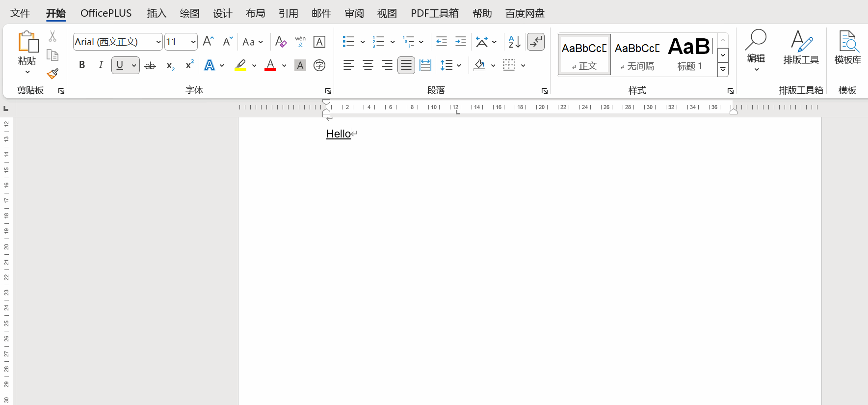The height and width of the screenshot is (405, 868).
Task: Apply the yellow text highlight color
Action: [240, 65]
